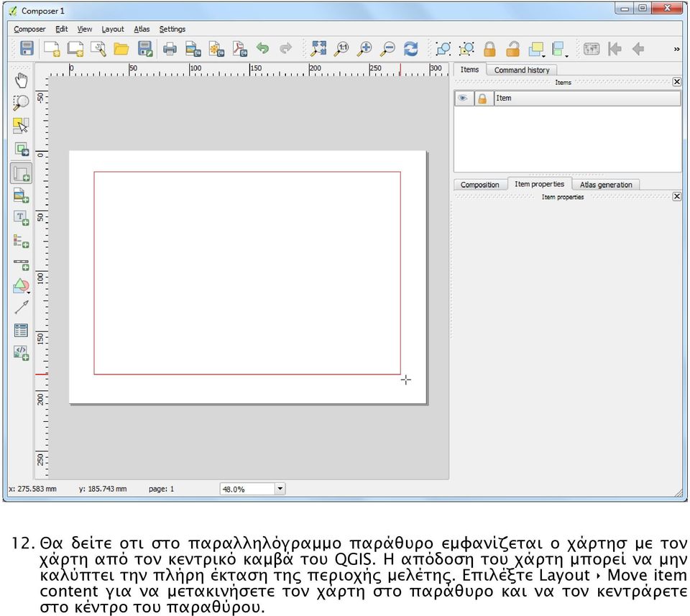Pick the Add new map tool
Viewport: 690px width, 616px height.
pyautogui.click(x=21, y=173)
